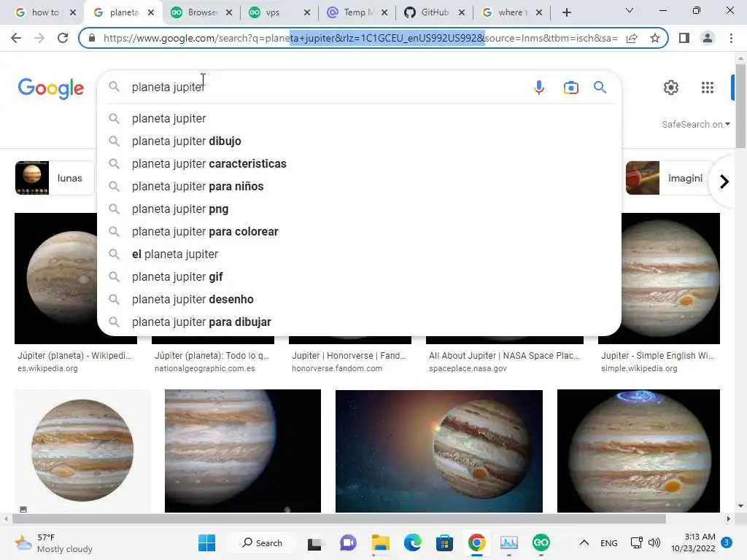747x560 pixels.
Task: Click the next arrow of related chips
Action: 724,182
